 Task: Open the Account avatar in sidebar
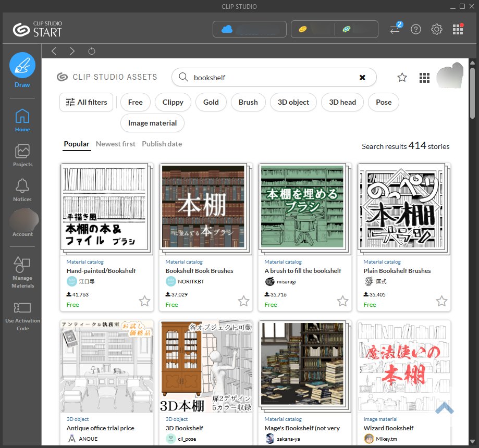tap(24, 219)
